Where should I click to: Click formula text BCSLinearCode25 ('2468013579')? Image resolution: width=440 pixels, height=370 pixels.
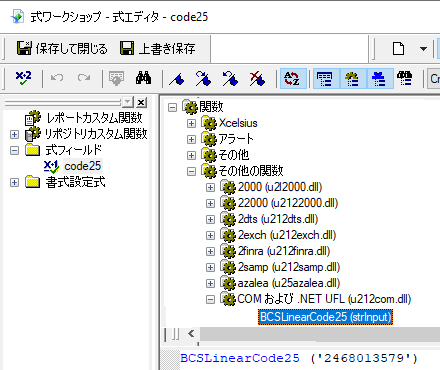coord(299,358)
